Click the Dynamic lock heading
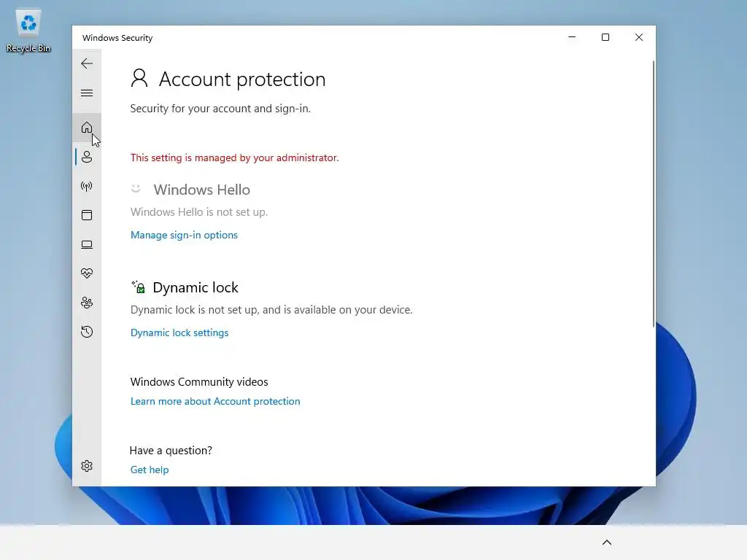This screenshot has height=560, width=747. 196,287
